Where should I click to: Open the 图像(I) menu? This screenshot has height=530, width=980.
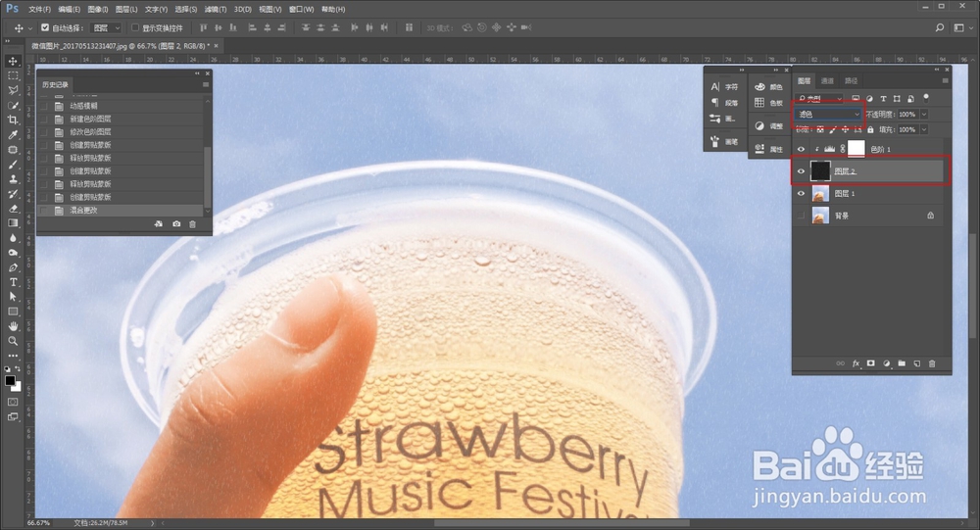coord(97,10)
